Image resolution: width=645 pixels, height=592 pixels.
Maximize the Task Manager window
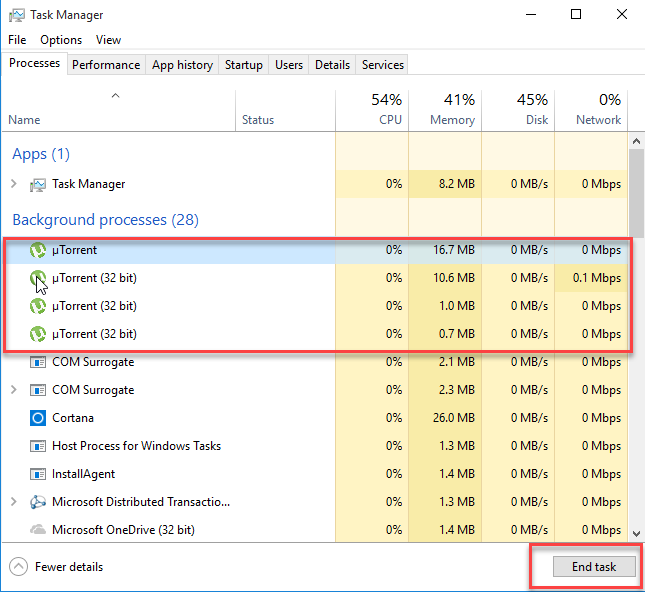(x=576, y=14)
